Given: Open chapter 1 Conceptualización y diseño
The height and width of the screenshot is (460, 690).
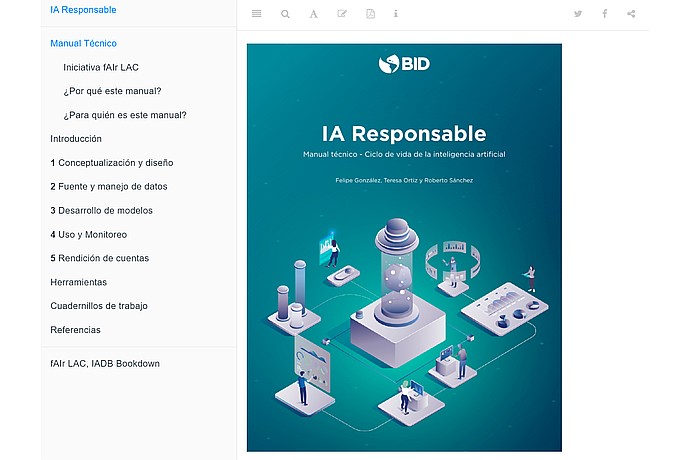Looking at the screenshot, I should pos(112,163).
